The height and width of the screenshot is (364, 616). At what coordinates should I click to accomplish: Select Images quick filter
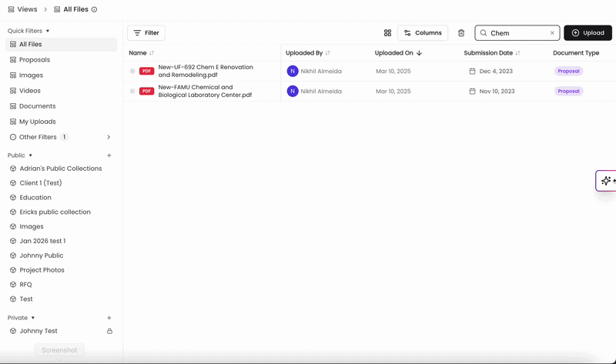(62, 75)
